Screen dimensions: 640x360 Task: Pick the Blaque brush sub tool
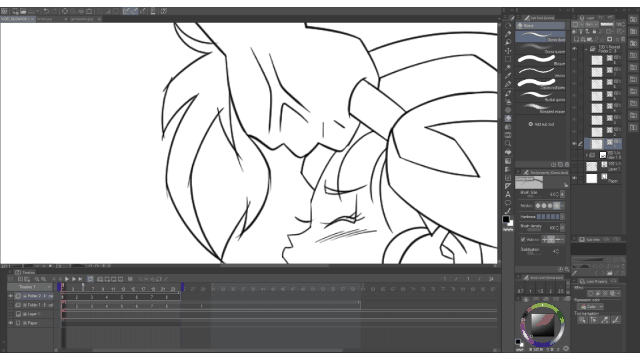[x=540, y=60]
